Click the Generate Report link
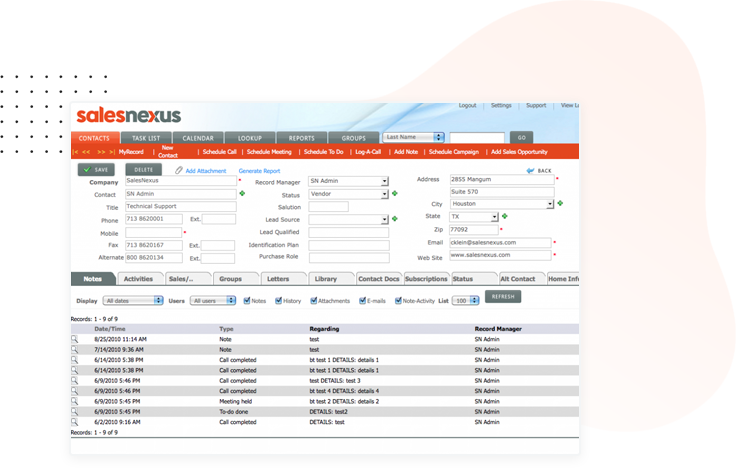The image size is (736, 468). (259, 171)
